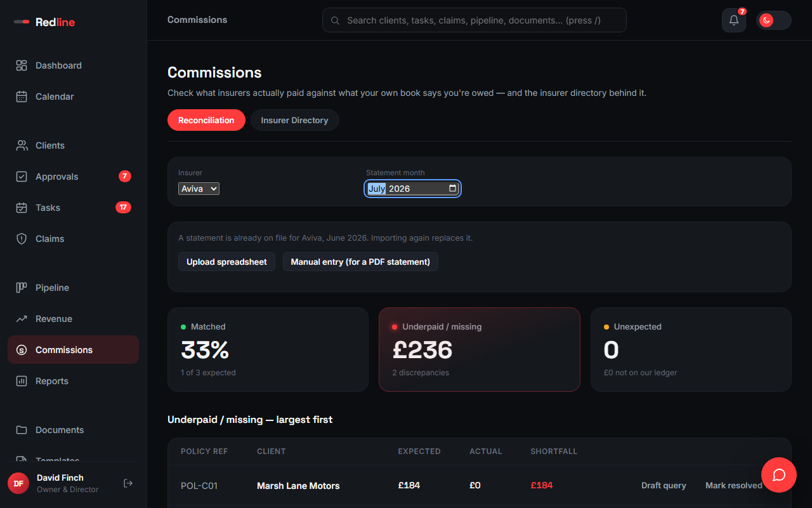
Task: Click the Tasks badge showing 17
Action: tap(123, 208)
